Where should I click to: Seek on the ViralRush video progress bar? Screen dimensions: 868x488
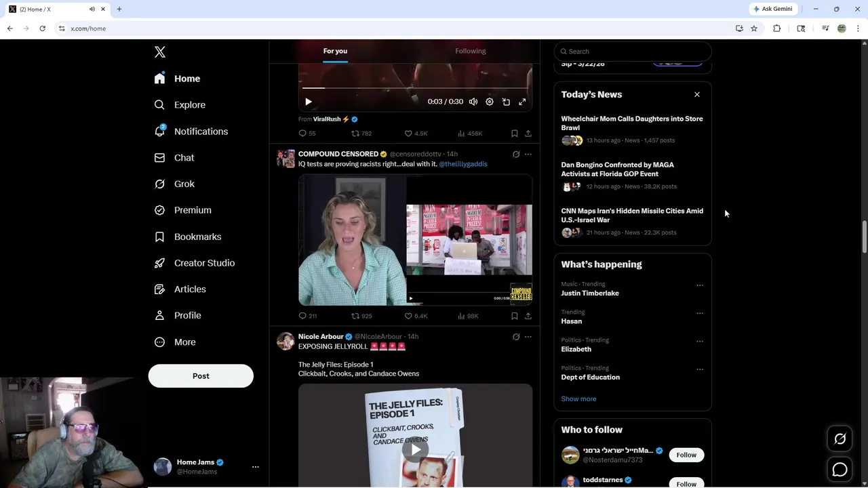(x=415, y=88)
